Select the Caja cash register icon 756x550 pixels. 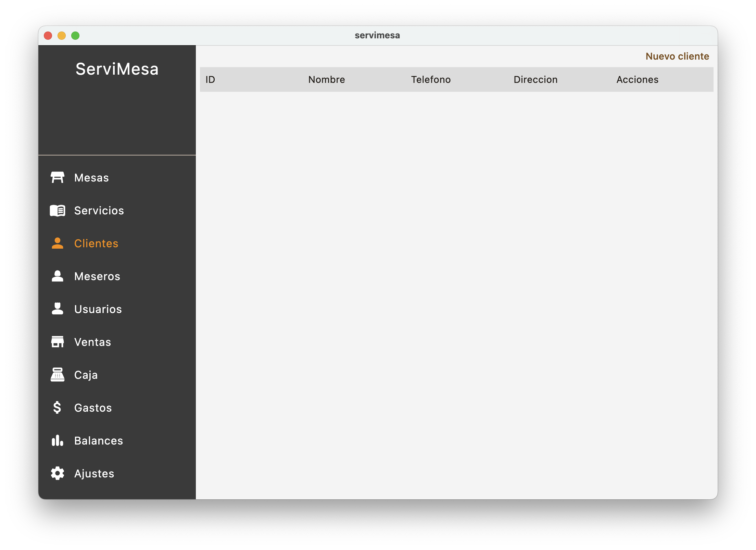point(58,375)
